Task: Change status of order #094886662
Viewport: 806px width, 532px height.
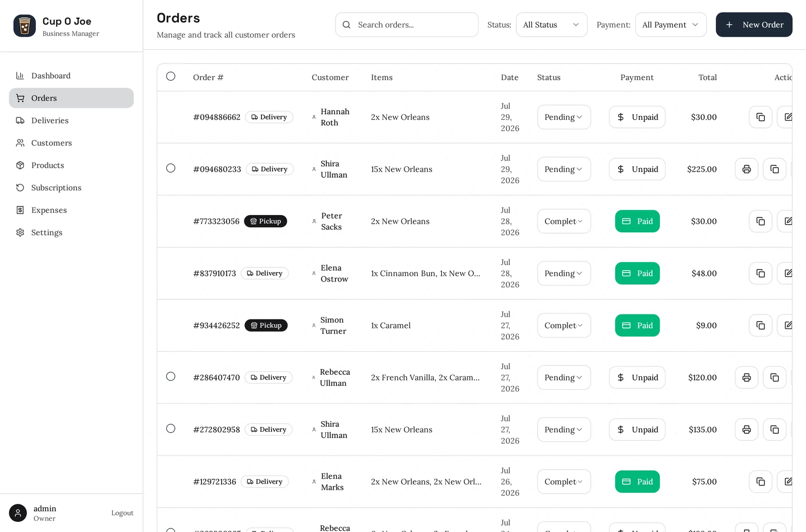Action: point(564,117)
